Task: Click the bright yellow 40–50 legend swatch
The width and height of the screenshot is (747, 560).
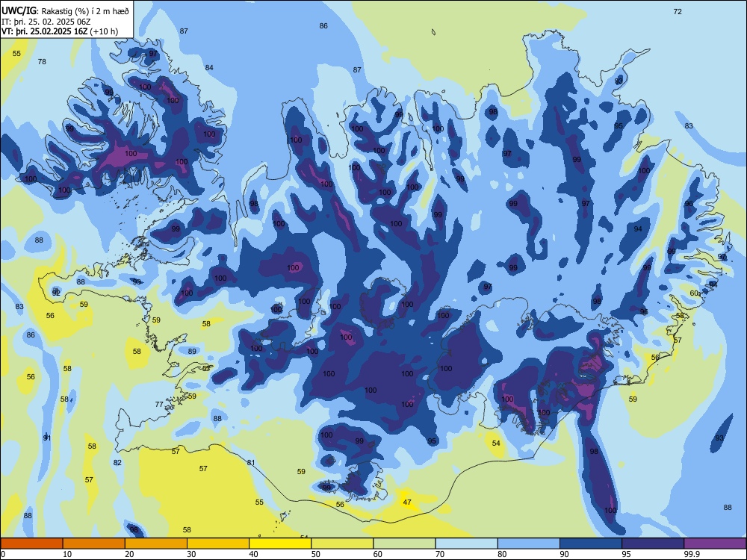Action: tap(280, 544)
